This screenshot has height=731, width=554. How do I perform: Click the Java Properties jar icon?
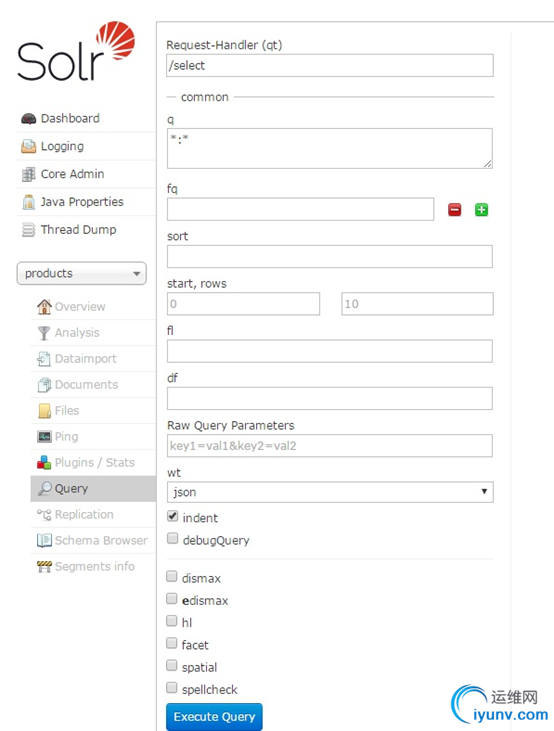pos(28,202)
